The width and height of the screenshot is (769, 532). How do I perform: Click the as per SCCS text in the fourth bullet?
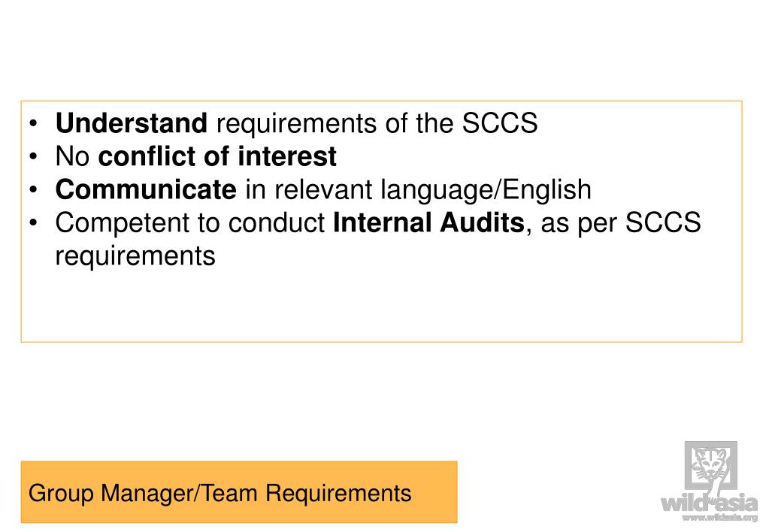point(620,222)
